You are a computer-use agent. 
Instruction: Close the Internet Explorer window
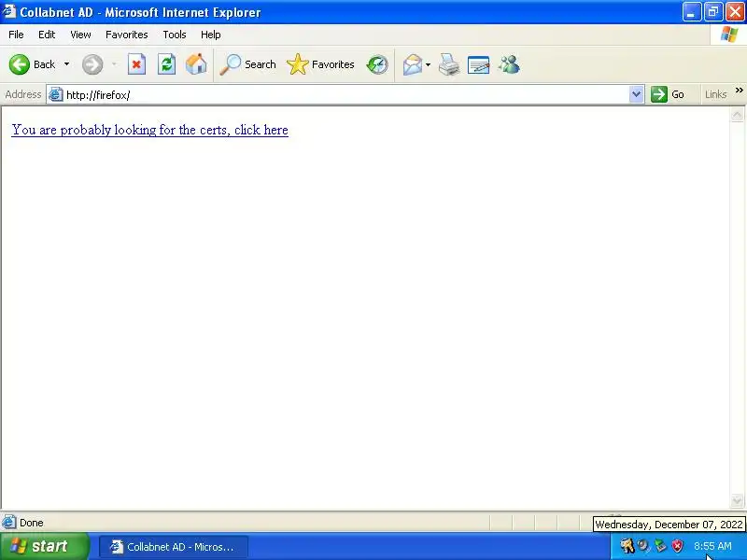(x=735, y=12)
